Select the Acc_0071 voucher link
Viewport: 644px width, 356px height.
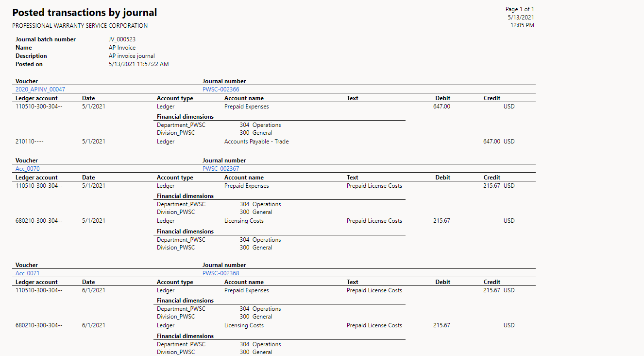pyautogui.click(x=28, y=273)
